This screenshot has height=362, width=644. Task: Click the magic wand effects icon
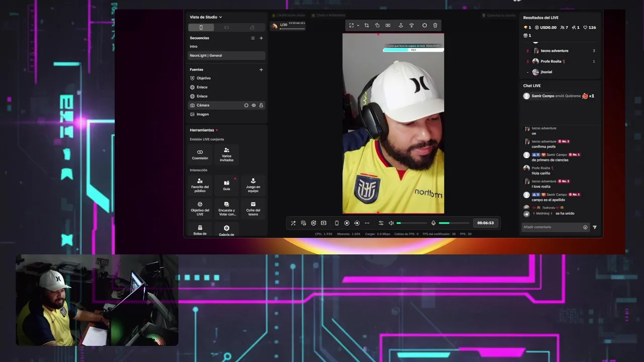click(x=293, y=223)
